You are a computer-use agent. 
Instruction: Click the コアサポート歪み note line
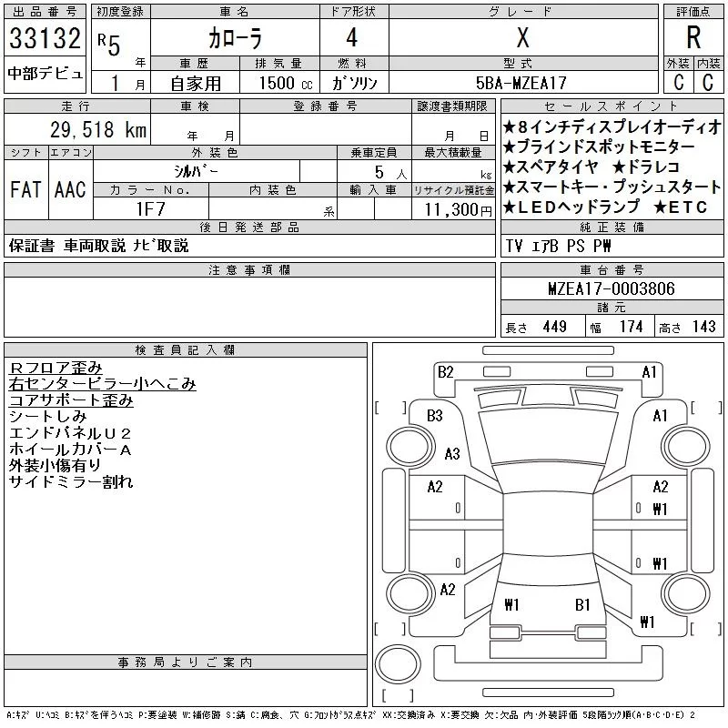pos(71,399)
